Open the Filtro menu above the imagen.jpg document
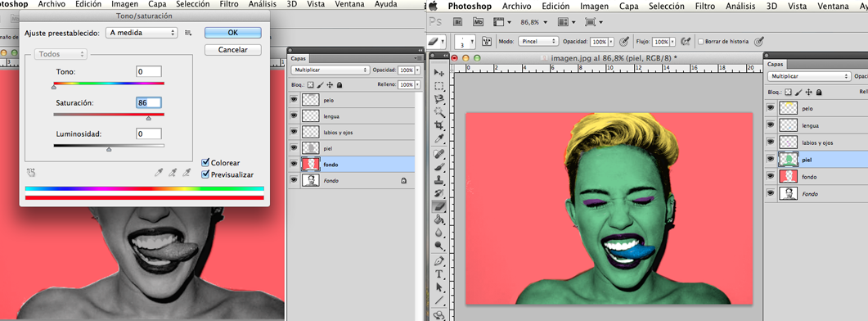868x321 pixels. (x=704, y=6)
